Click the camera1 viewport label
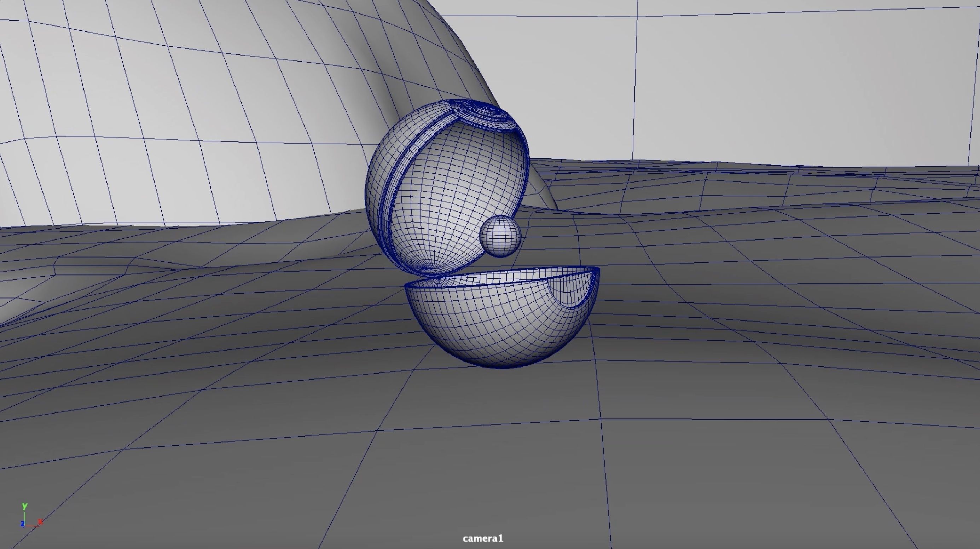This screenshot has width=980, height=549. point(483,538)
